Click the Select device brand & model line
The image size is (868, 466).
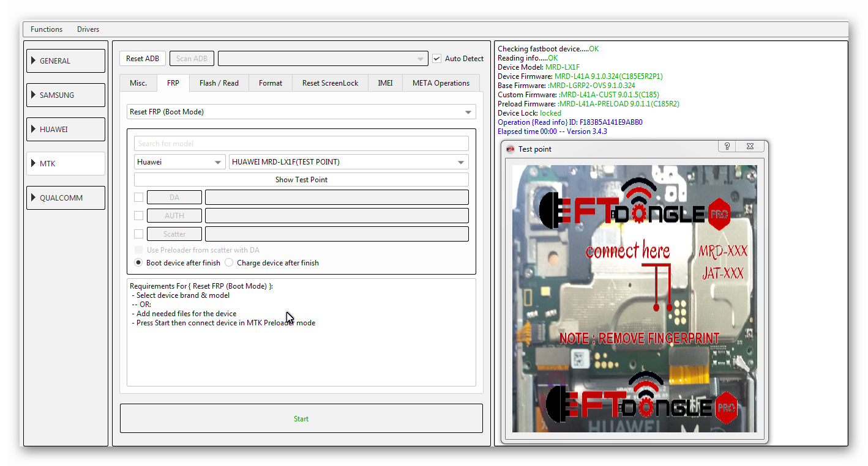pos(181,295)
